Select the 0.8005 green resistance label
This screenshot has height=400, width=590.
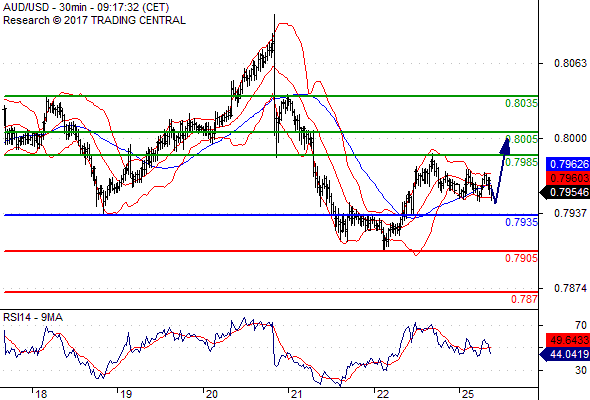tap(522, 139)
